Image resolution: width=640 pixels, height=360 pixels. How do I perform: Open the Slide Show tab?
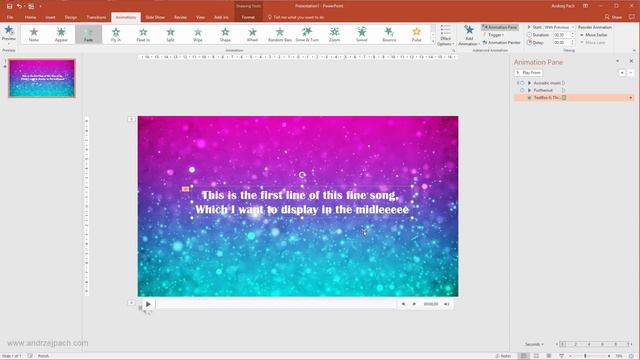[x=155, y=17]
